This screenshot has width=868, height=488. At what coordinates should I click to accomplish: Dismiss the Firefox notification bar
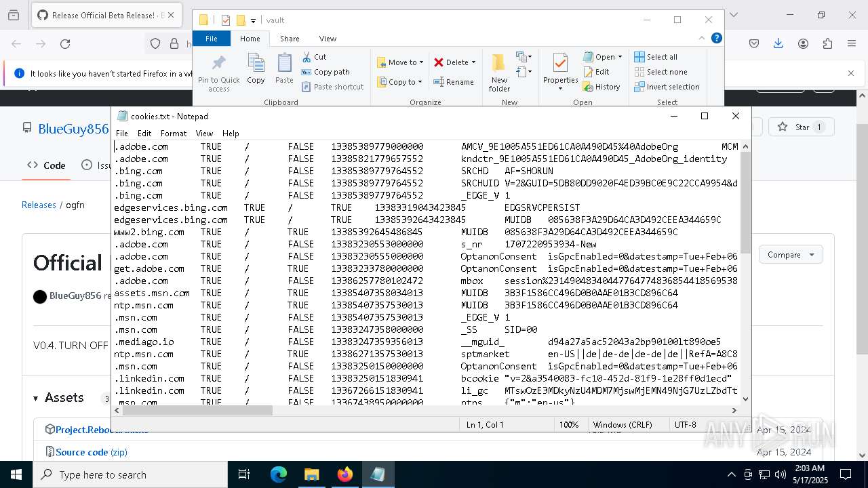tap(851, 73)
